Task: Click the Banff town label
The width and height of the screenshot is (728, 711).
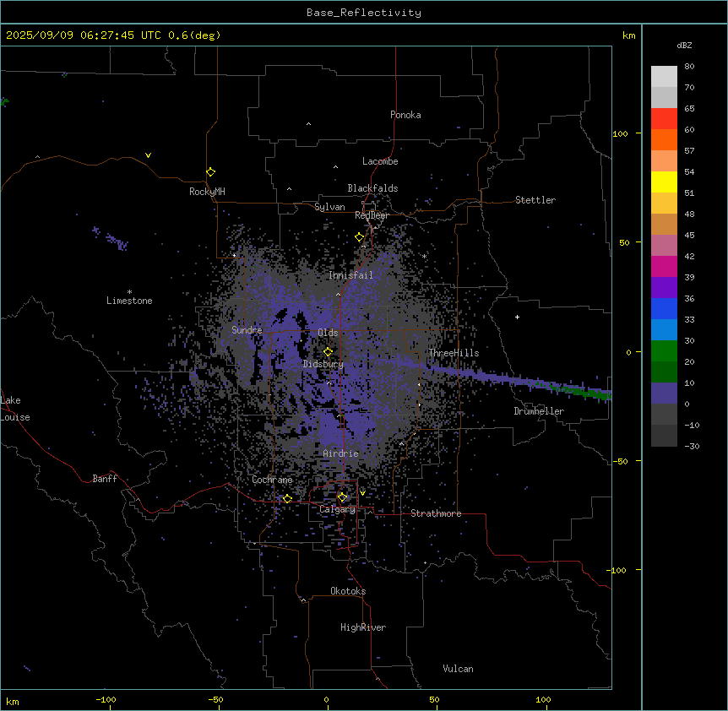Action: 105,479
